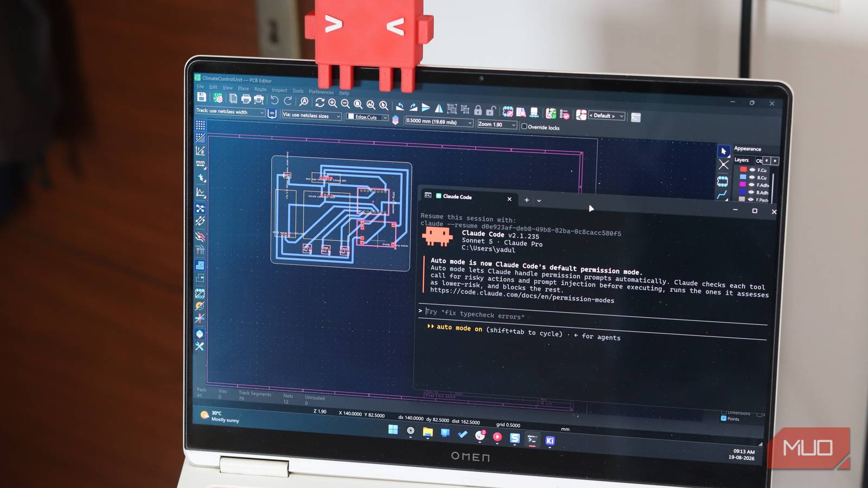Click the Undo arrow icon
Image resolution: width=868 pixels, height=488 pixels.
tap(275, 100)
